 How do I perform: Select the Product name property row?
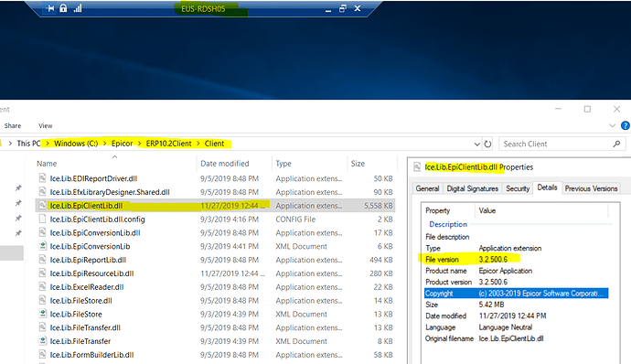(x=517, y=271)
